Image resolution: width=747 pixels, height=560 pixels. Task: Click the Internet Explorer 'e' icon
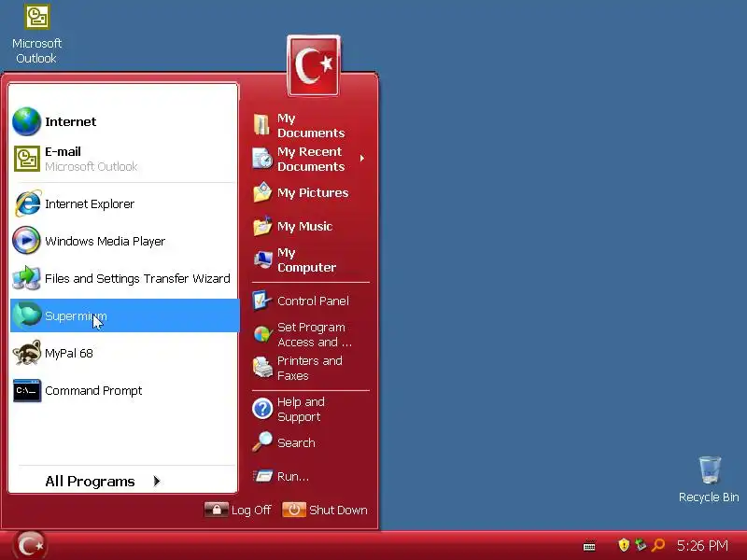point(28,203)
